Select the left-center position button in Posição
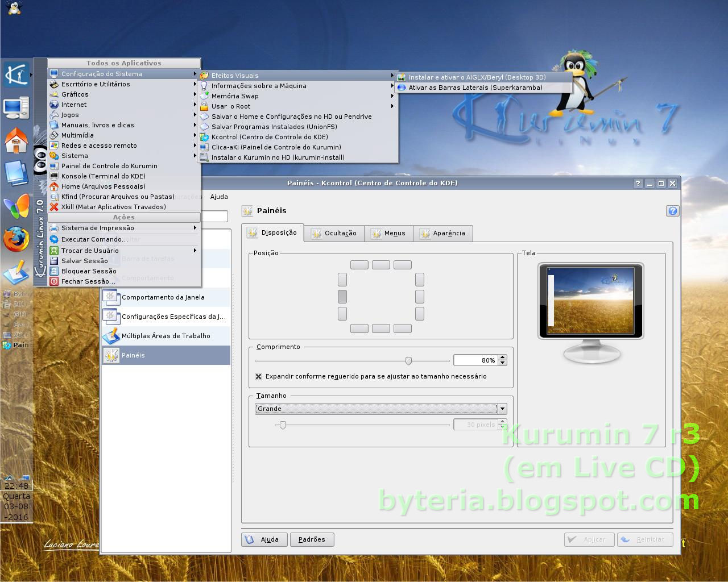 point(342,296)
